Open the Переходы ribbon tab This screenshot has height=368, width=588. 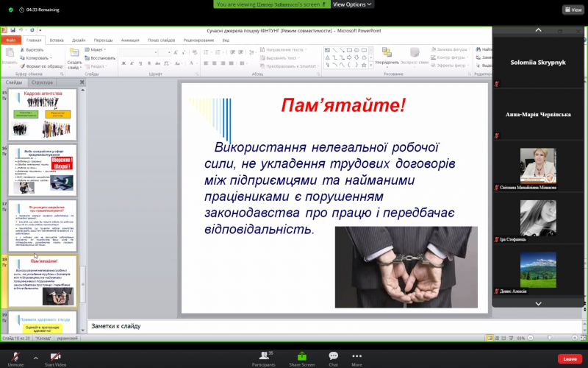click(x=103, y=40)
